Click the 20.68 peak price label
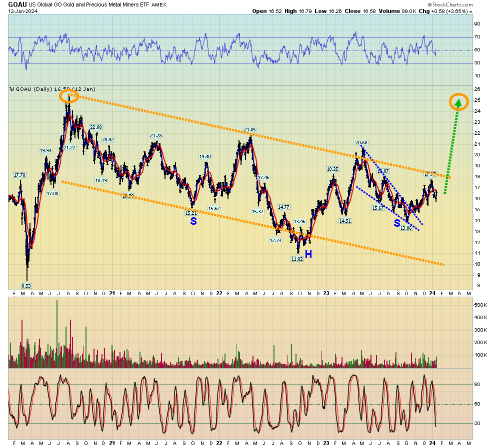Screen dimensions: 495x448 362,143
